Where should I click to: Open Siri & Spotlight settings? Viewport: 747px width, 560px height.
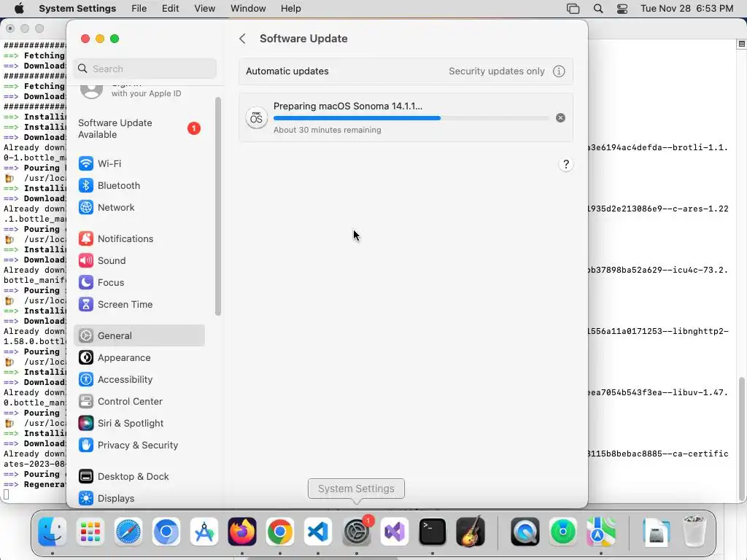(x=139, y=424)
